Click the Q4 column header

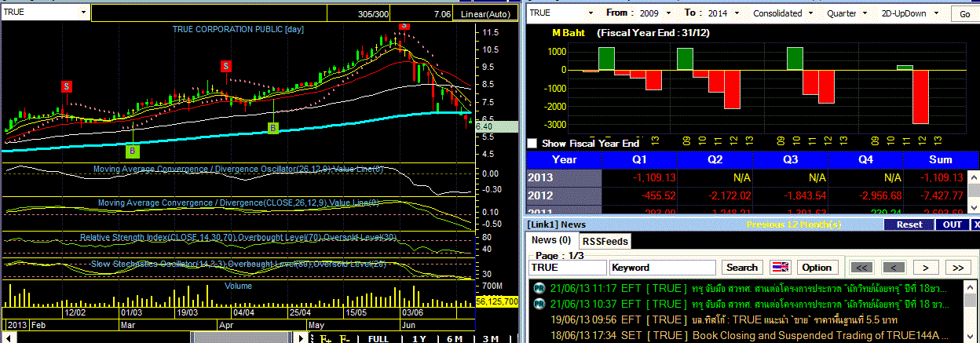pyautogui.click(x=865, y=160)
